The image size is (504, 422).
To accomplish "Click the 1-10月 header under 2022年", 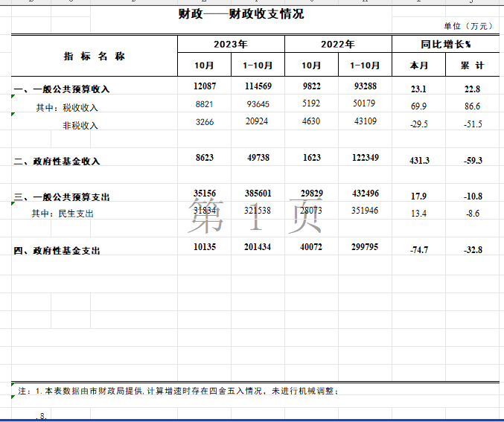I will [x=365, y=65].
